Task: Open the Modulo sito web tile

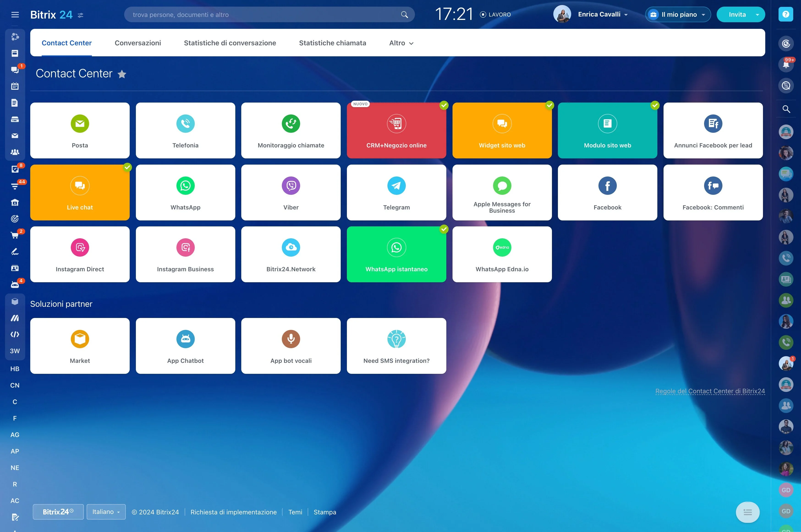Action: [607, 130]
